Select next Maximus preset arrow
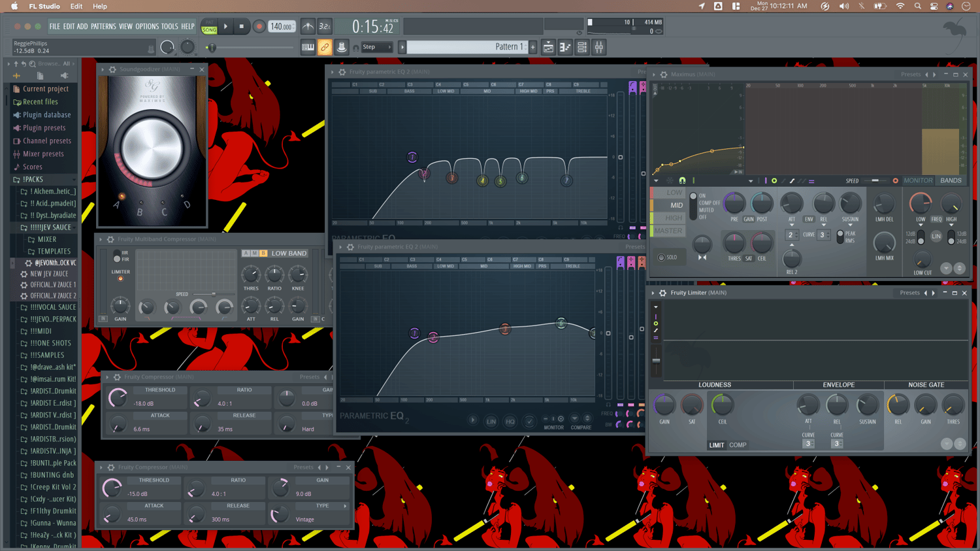This screenshot has height=551, width=980. coord(934,75)
